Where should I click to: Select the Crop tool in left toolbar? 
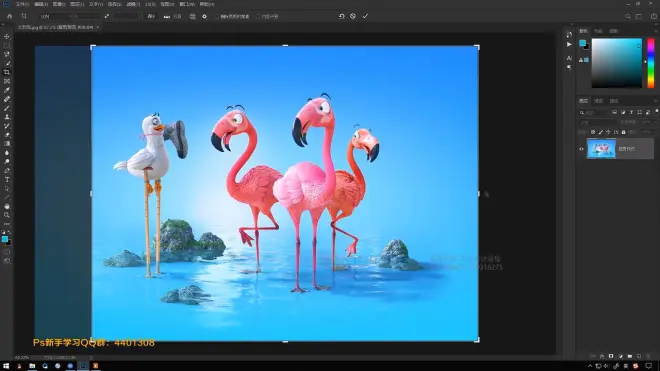pyautogui.click(x=7, y=72)
